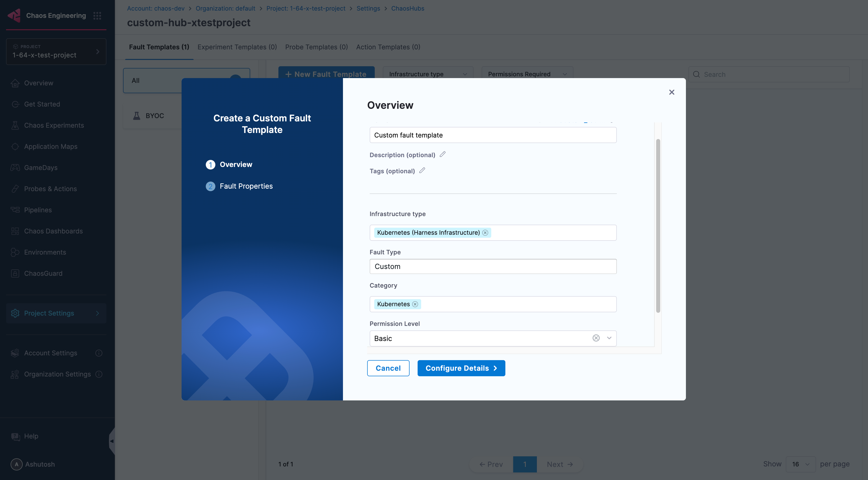Open the Action Templates tab
This screenshot has height=480, width=868.
(388, 47)
